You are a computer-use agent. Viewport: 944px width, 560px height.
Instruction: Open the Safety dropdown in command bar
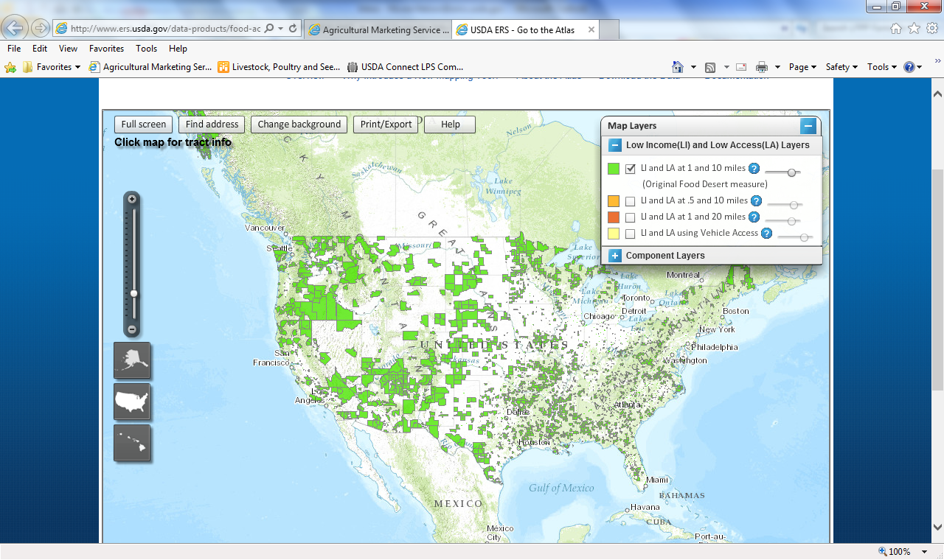click(x=841, y=67)
